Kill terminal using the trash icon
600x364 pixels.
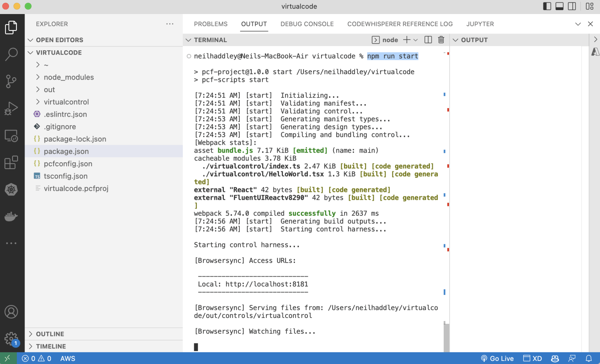coord(441,40)
